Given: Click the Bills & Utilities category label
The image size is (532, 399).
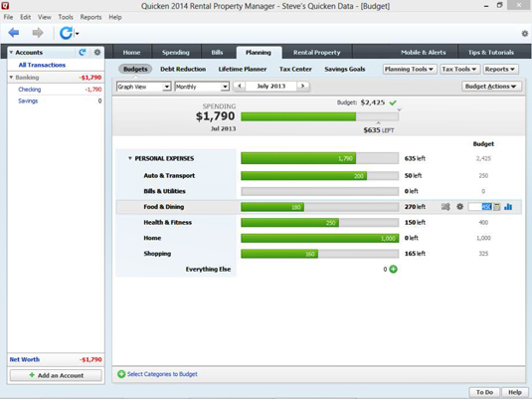Looking at the screenshot, I should pyautogui.click(x=164, y=191).
